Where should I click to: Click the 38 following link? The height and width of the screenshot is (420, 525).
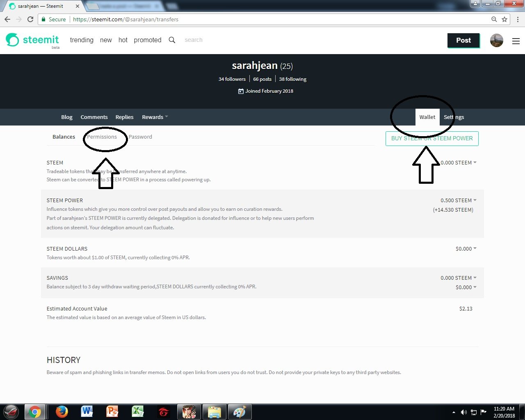pyautogui.click(x=293, y=79)
